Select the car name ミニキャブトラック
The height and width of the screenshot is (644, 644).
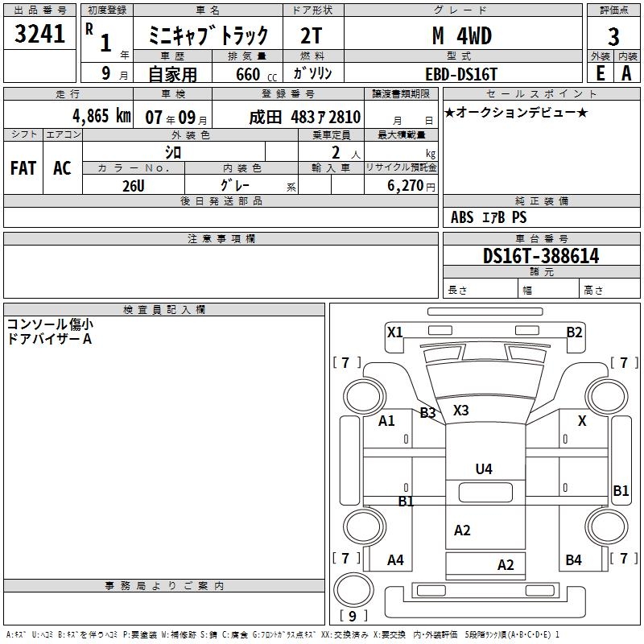click(x=208, y=35)
